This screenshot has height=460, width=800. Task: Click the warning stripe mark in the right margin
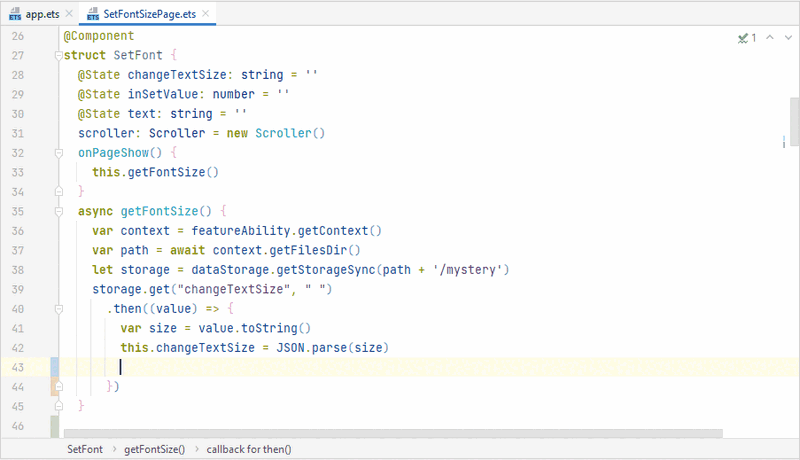[x=785, y=143]
